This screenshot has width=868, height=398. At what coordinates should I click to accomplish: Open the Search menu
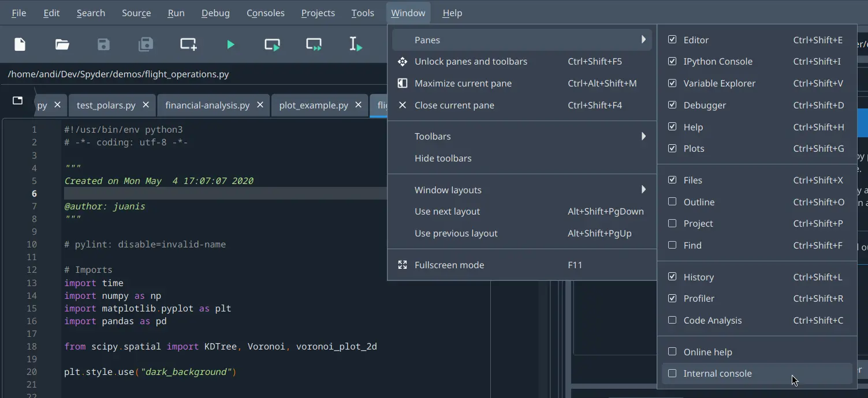[x=91, y=13]
